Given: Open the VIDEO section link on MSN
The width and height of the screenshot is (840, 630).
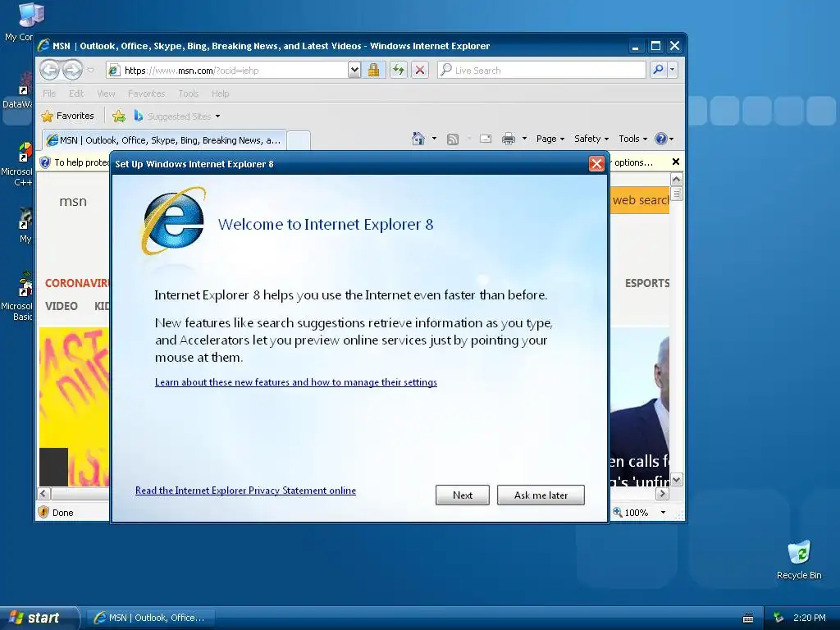Looking at the screenshot, I should 61,306.
